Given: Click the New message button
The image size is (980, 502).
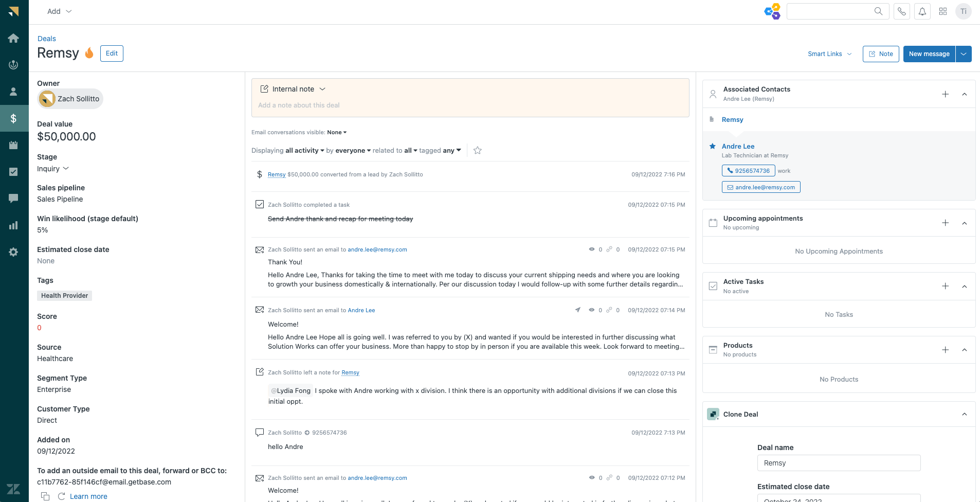Looking at the screenshot, I should coord(929,54).
